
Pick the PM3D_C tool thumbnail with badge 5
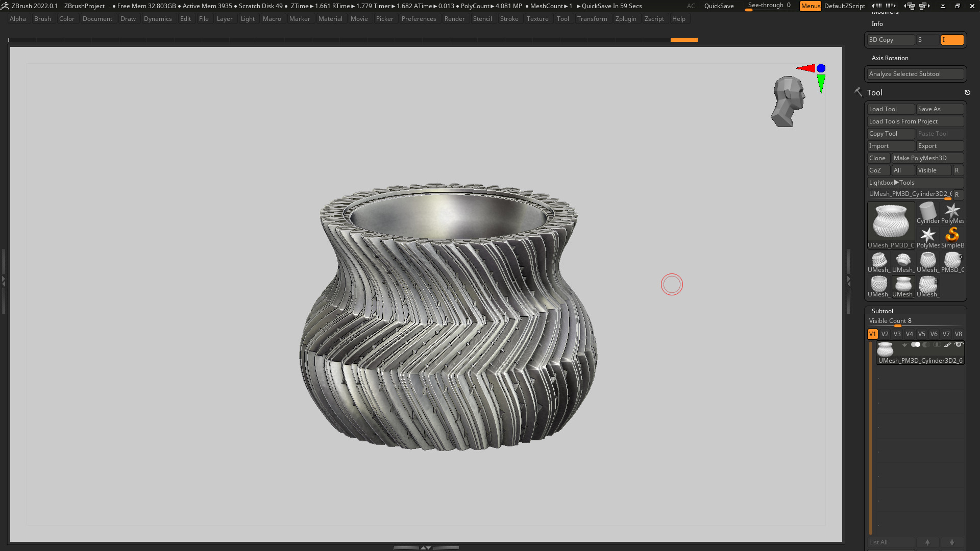(952, 262)
